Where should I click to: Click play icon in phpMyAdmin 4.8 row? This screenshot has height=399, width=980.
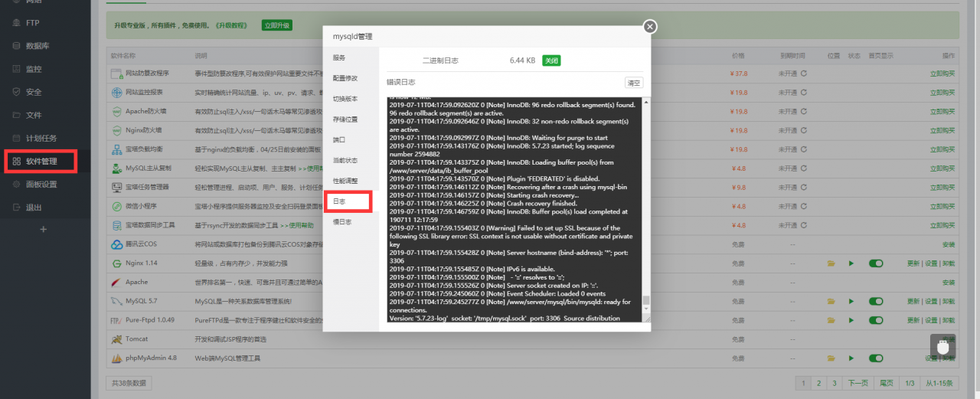tap(851, 358)
